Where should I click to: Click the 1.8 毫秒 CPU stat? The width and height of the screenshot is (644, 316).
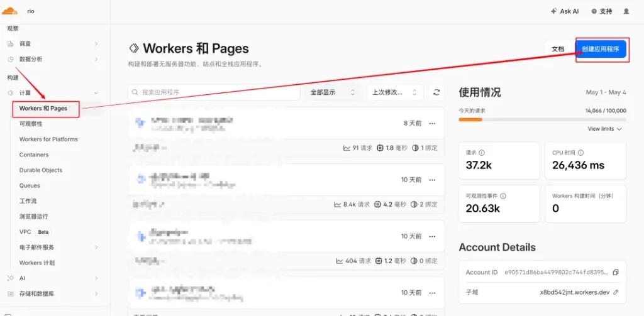392,148
